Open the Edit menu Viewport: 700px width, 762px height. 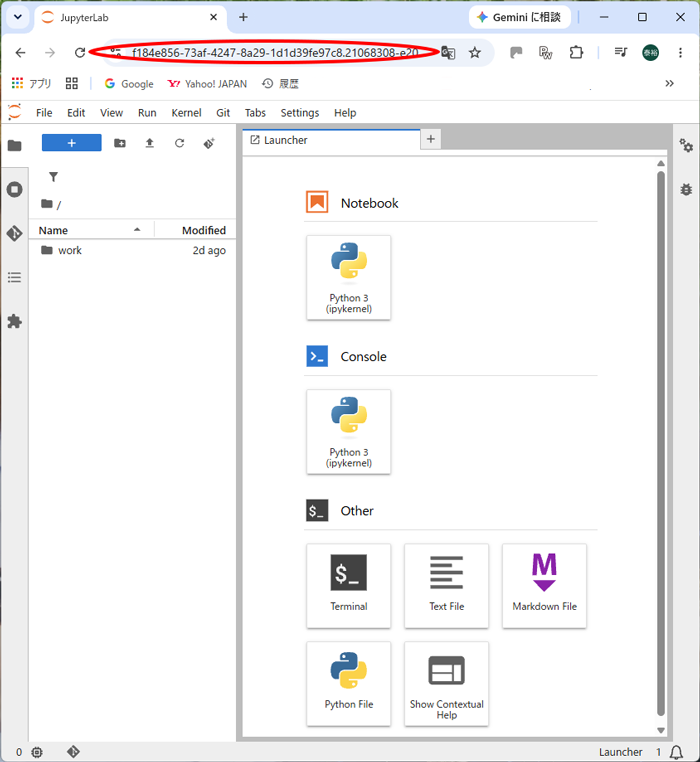[76, 113]
